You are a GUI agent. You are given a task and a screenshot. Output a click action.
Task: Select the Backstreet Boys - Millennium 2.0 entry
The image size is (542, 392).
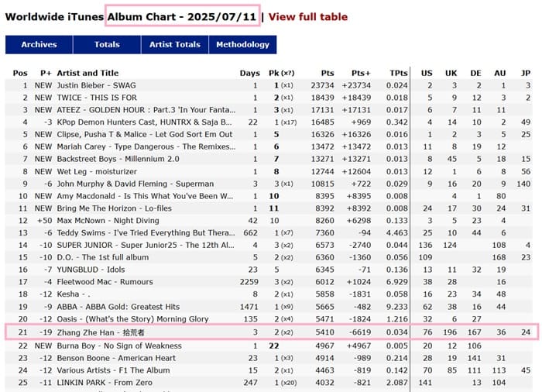[118, 159]
